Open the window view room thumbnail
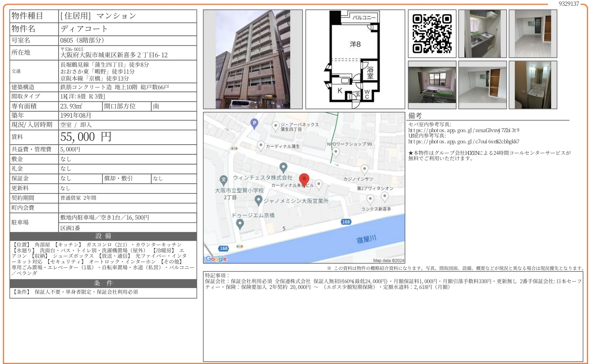Viewport: 592px width, 364px height. click(x=432, y=85)
